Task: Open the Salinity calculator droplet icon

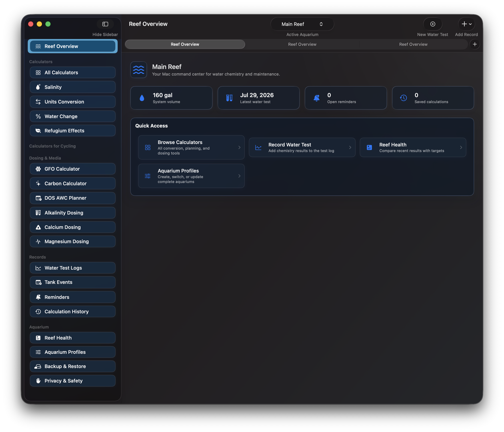Action: click(38, 87)
